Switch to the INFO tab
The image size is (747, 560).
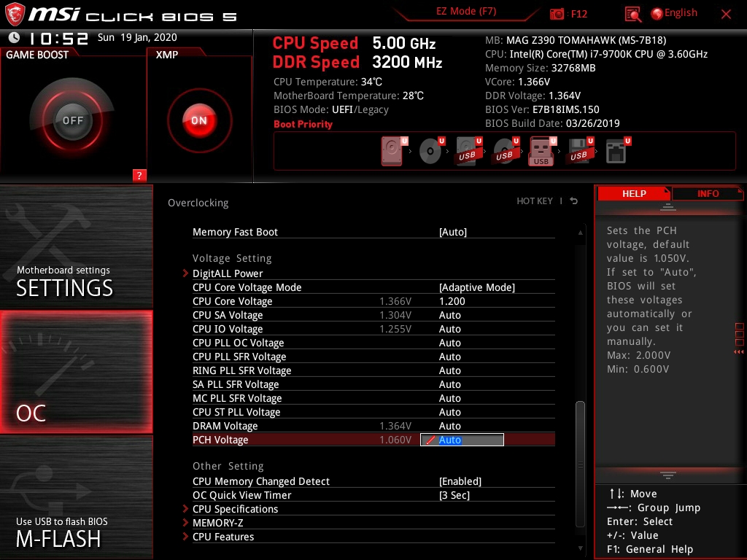(708, 193)
